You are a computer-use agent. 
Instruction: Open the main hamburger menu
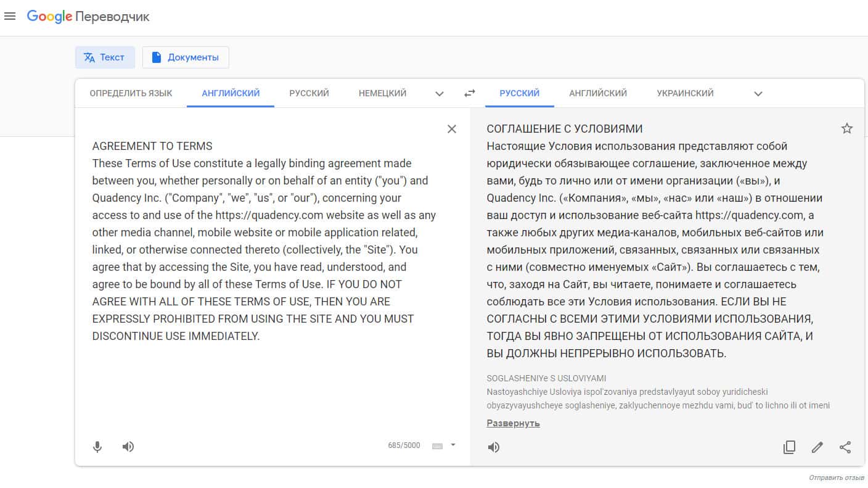coord(10,16)
